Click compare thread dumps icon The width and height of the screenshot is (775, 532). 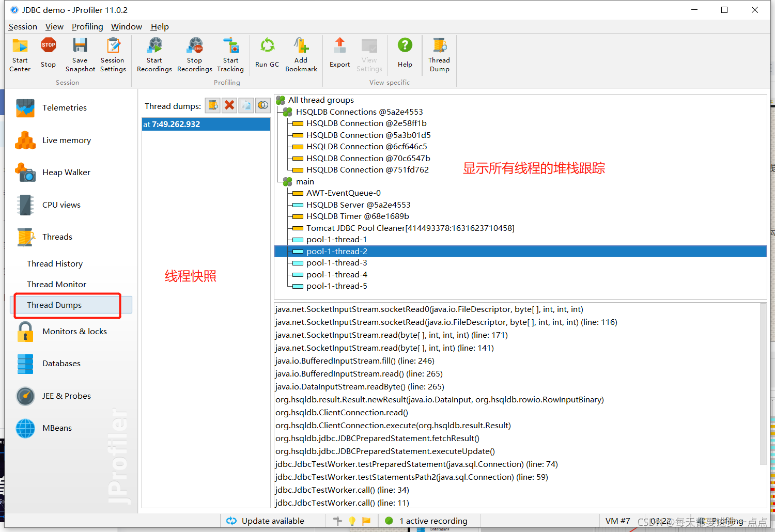[263, 105]
